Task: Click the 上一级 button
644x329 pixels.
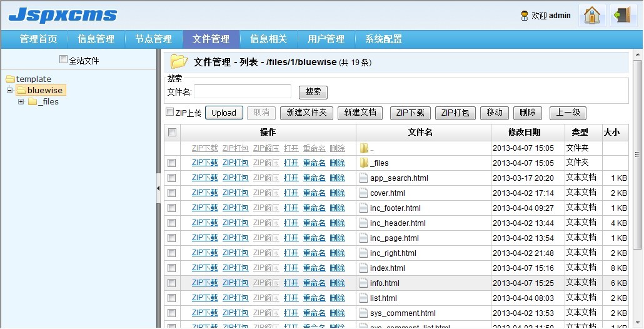Action: (x=568, y=113)
